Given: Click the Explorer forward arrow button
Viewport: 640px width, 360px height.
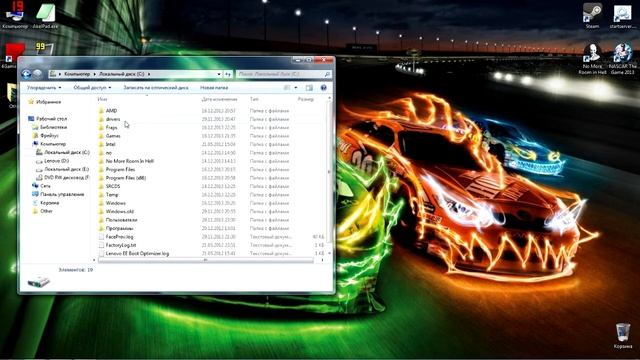Looking at the screenshot, I should [38, 74].
